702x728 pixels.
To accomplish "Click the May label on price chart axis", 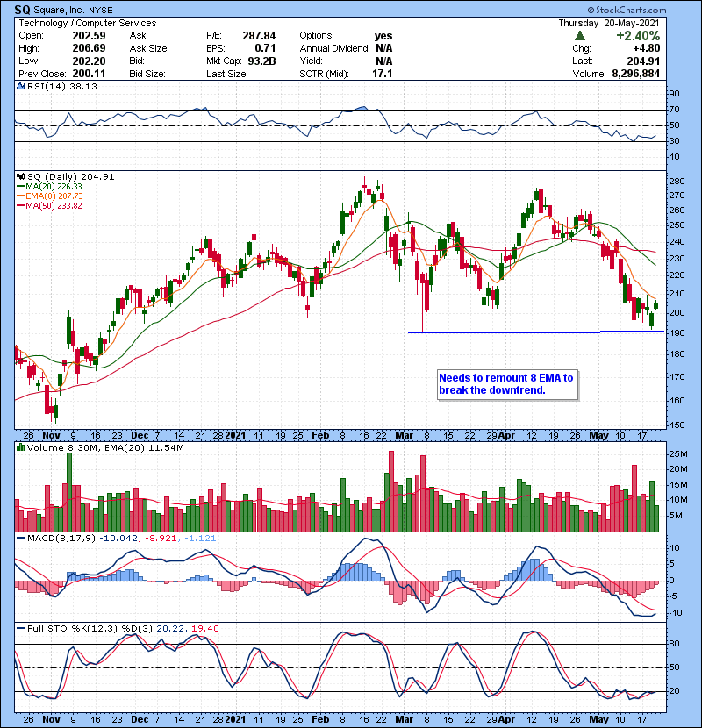I will (598, 436).
